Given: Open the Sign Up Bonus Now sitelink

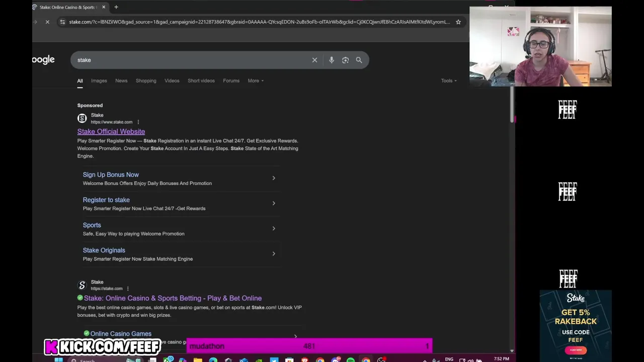Looking at the screenshot, I should pos(111,174).
